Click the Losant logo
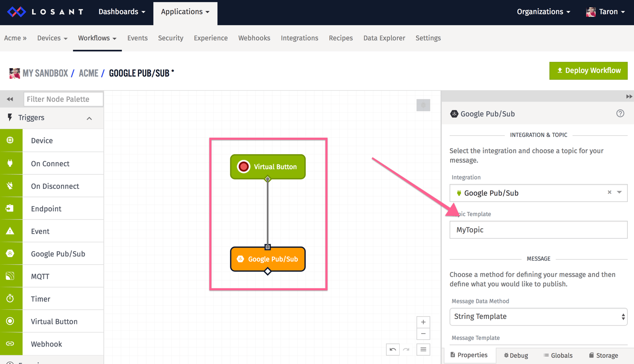 click(45, 11)
